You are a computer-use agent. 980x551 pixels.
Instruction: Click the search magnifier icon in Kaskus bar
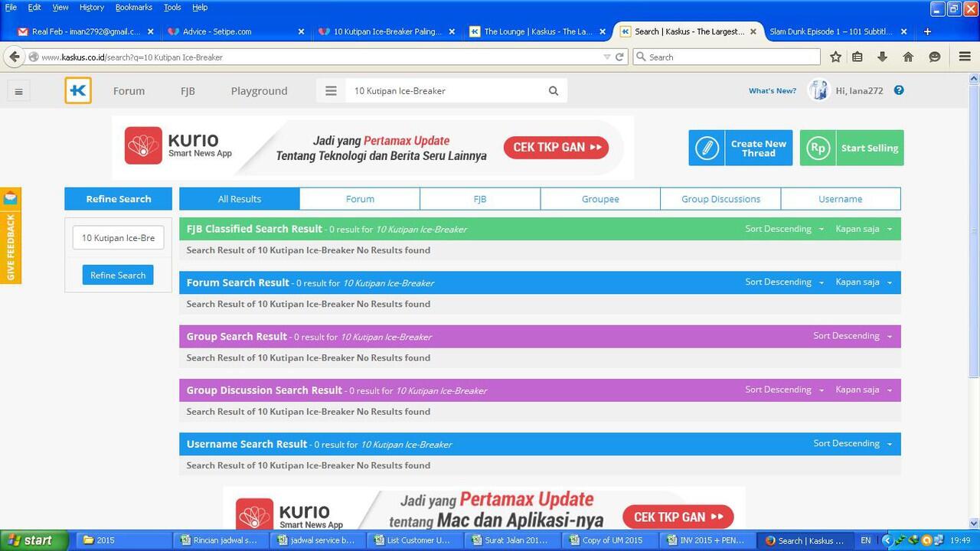(554, 90)
